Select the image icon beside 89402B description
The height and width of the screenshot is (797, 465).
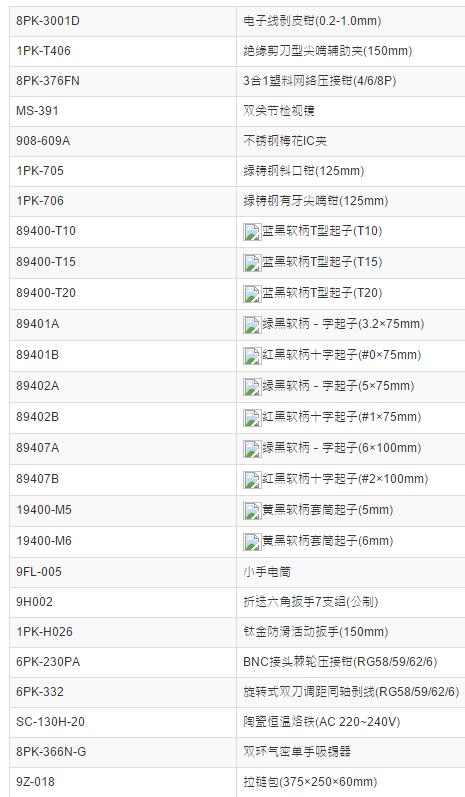tap(252, 418)
